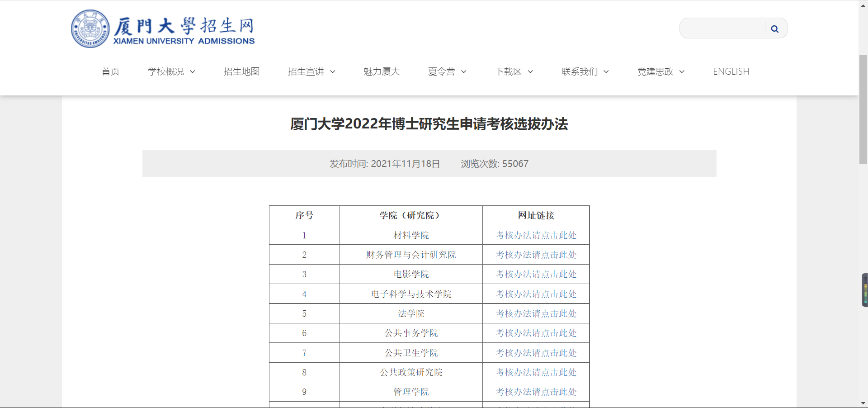868x408 pixels.
Task: Open 法学院 考核办法 link
Action: pos(536,313)
